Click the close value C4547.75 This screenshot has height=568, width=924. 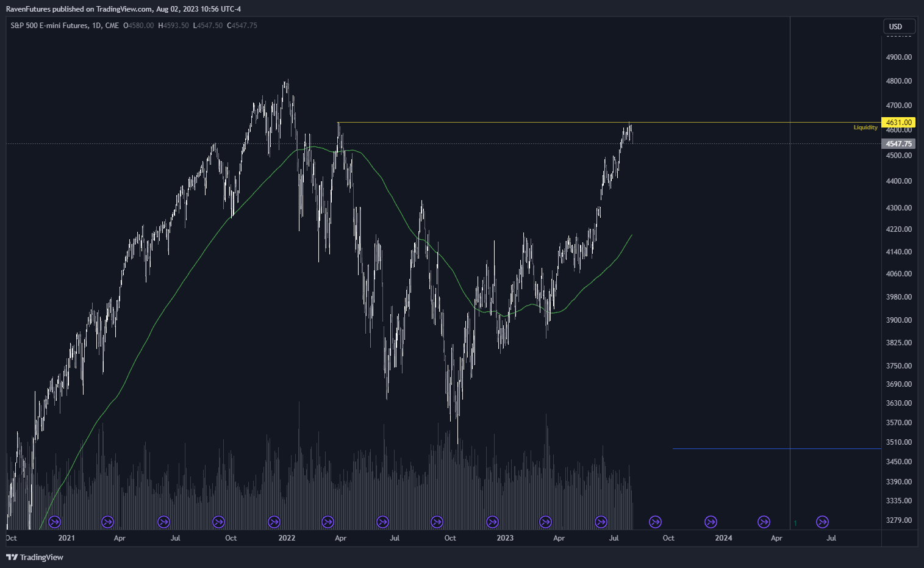click(242, 26)
